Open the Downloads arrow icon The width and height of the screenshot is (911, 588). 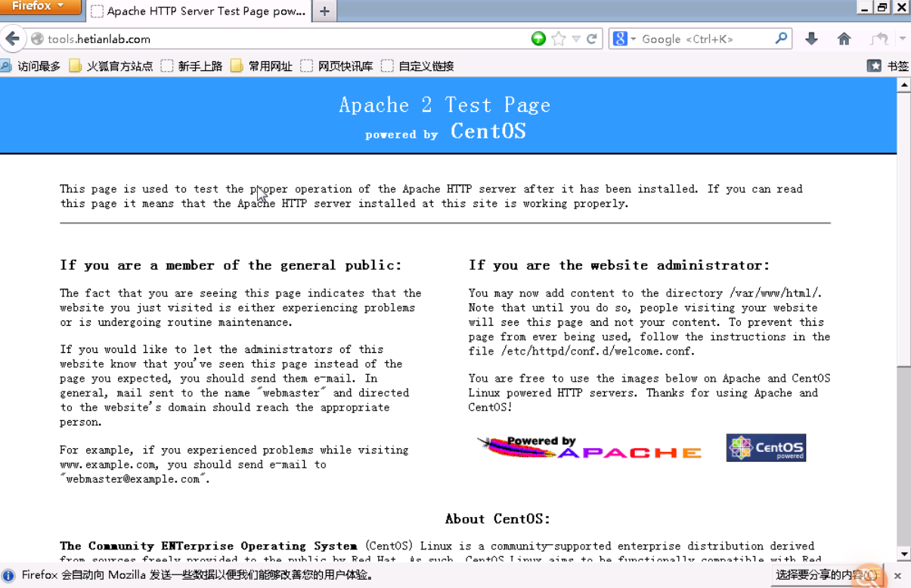pyautogui.click(x=811, y=39)
